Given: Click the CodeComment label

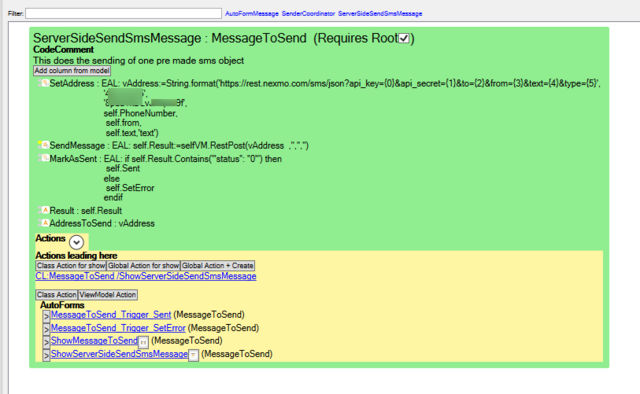Looking at the screenshot, I should pos(63,49).
